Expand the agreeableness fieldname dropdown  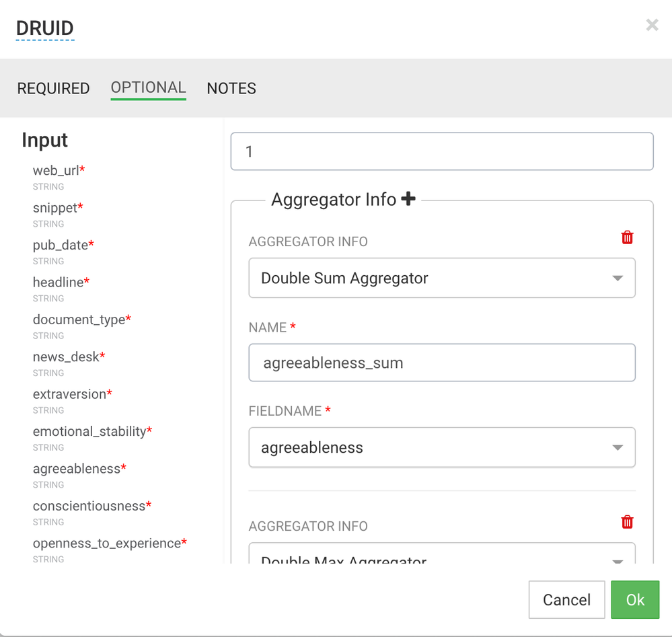click(x=442, y=447)
